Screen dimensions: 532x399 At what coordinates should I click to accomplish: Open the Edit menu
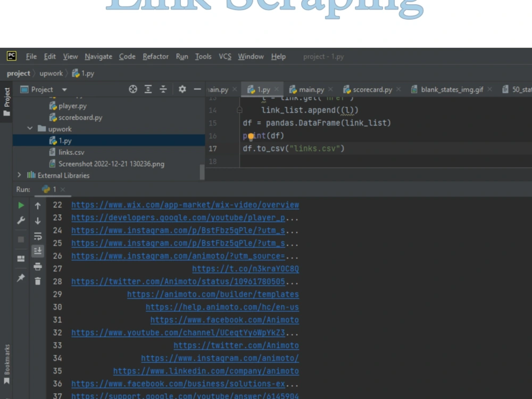pos(50,57)
